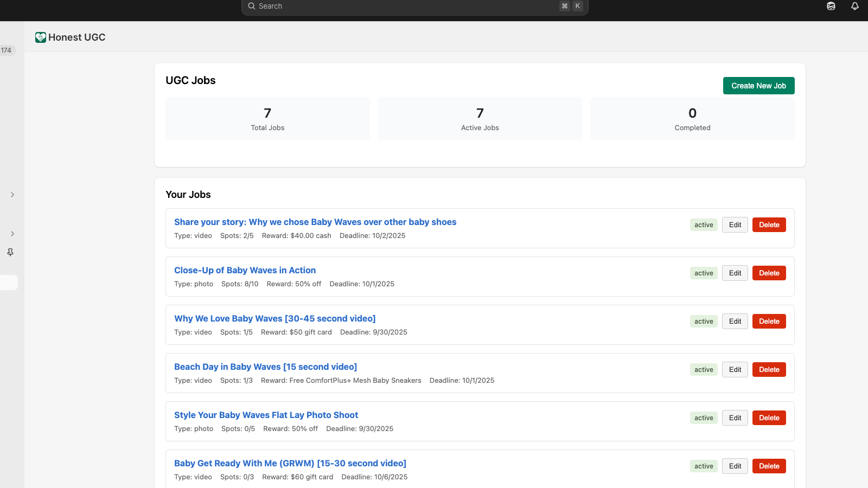Screen dimensions: 868x488
Task: Click the Honest UGC heart handshake logo
Action: [x=41, y=37]
